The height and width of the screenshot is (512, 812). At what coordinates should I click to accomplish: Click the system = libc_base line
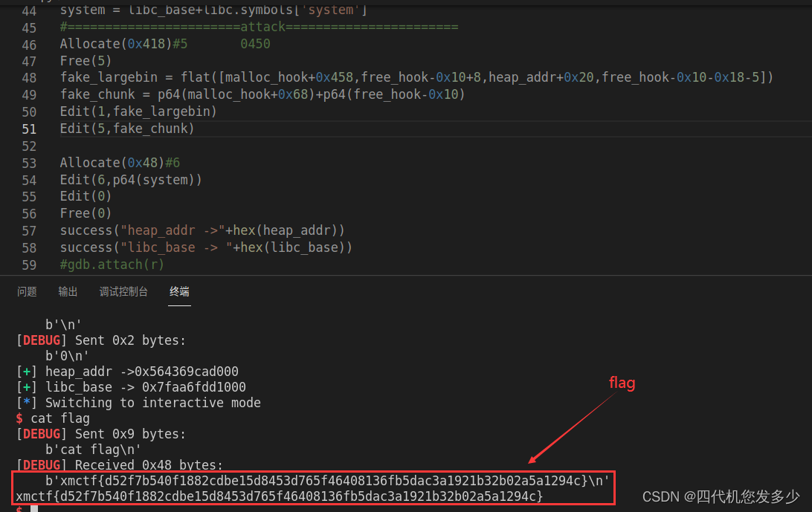[213, 10]
